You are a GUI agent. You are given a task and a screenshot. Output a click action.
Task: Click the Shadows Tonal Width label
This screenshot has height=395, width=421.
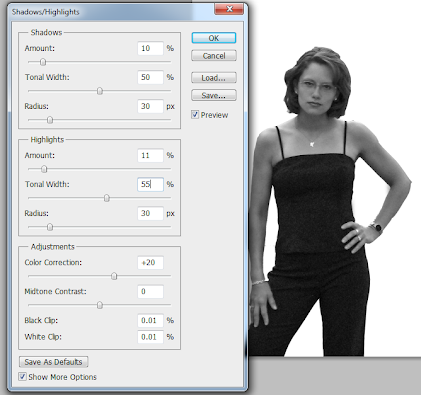(x=47, y=77)
